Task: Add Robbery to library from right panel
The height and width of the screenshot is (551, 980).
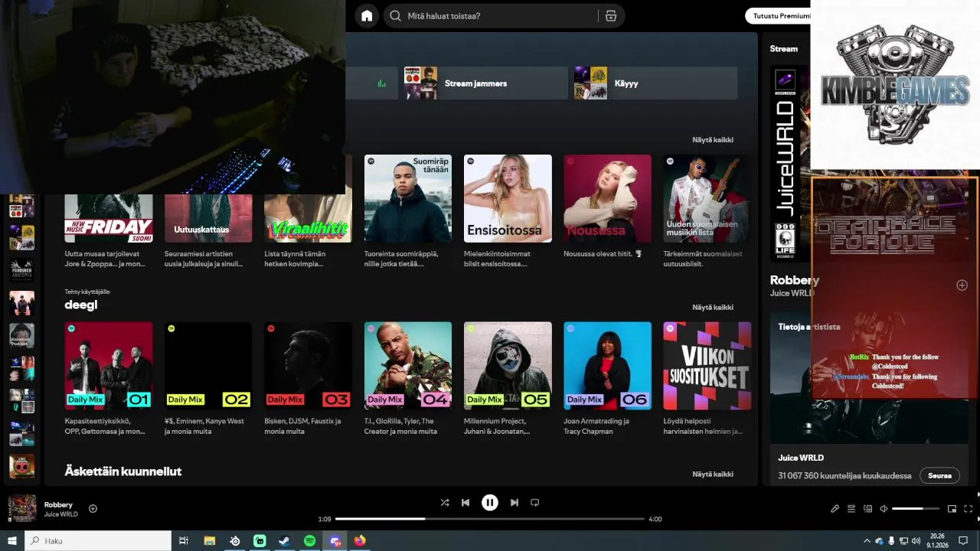Action: click(962, 285)
